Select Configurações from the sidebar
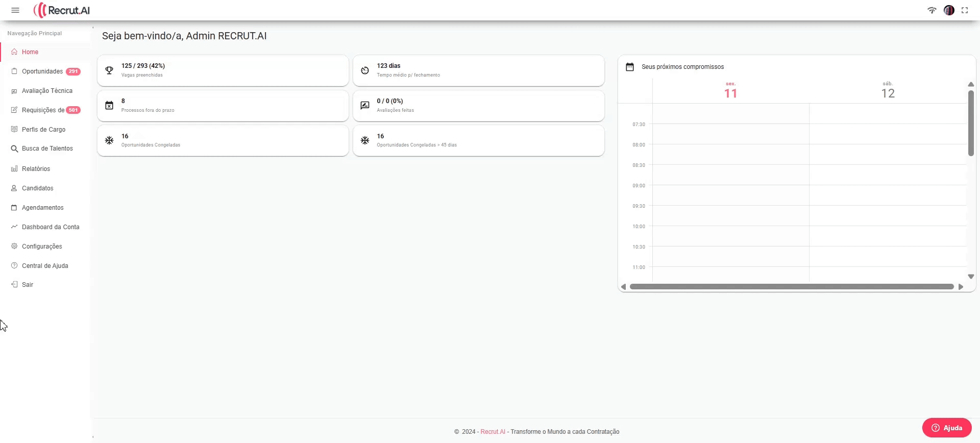This screenshot has width=980, height=443. click(42, 247)
